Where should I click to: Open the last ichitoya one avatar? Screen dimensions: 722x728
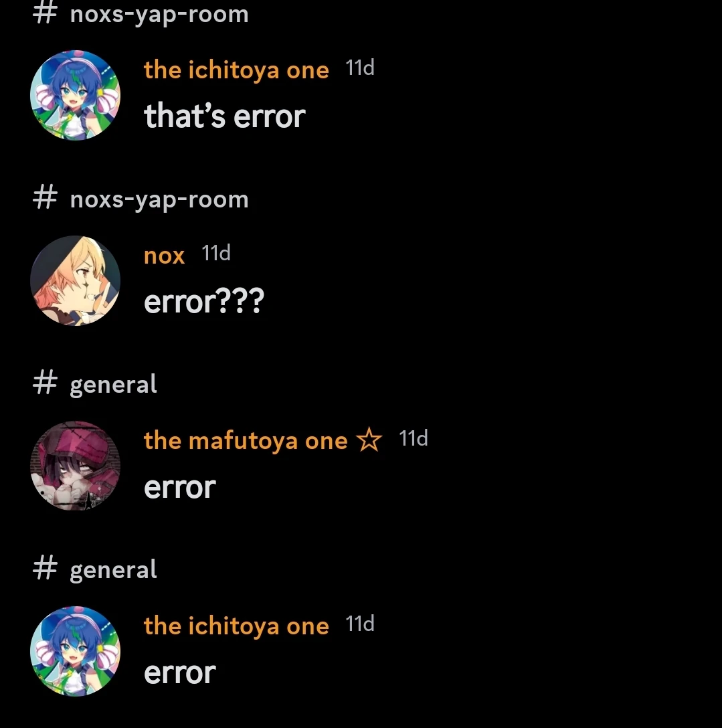point(75,651)
